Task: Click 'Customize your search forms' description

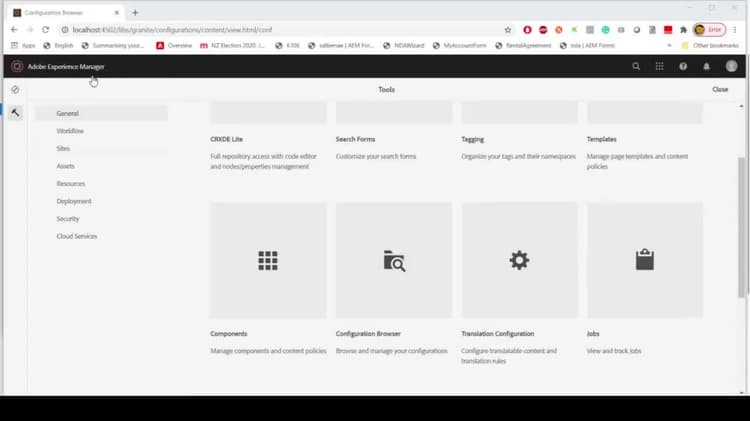Action: pyautogui.click(x=376, y=156)
